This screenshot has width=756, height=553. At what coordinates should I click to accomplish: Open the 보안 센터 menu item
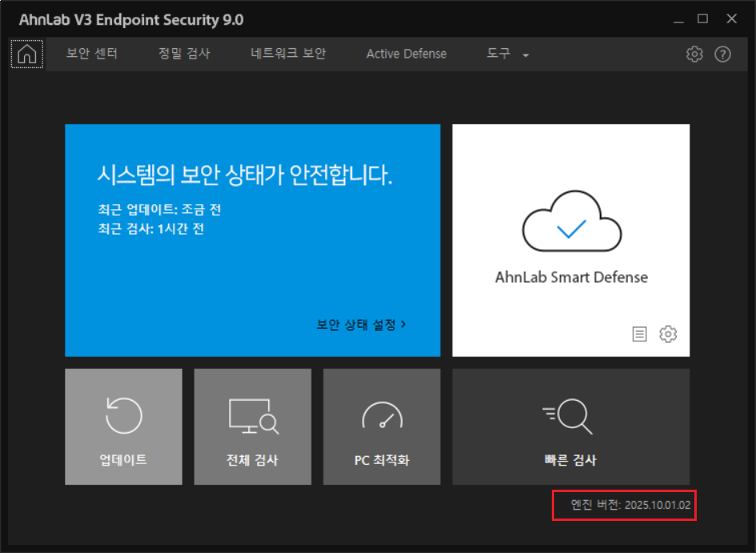click(x=91, y=54)
